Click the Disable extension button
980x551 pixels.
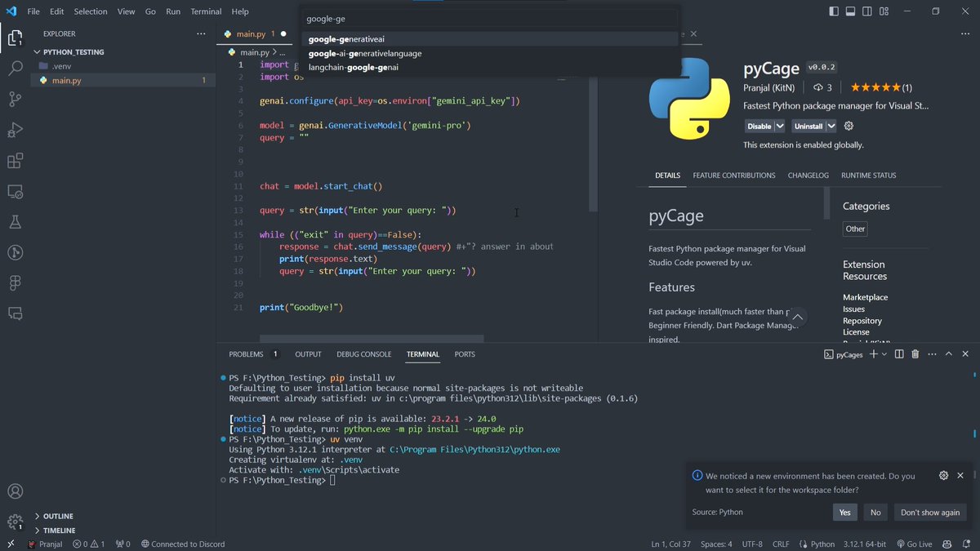(759, 126)
